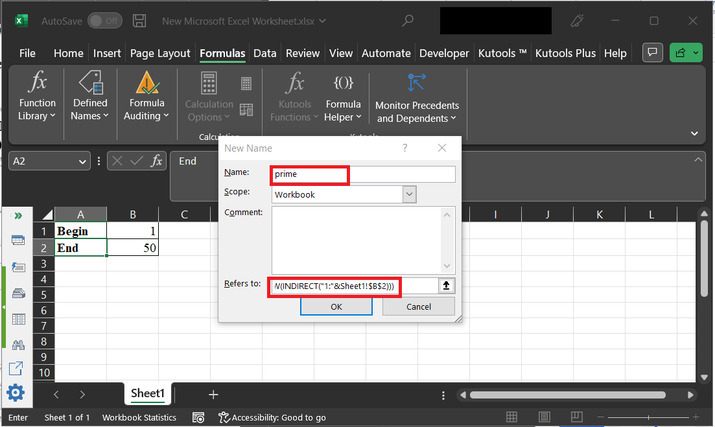Click Accessibility: Good to go status
The height and width of the screenshot is (427, 715).
pyautogui.click(x=272, y=417)
